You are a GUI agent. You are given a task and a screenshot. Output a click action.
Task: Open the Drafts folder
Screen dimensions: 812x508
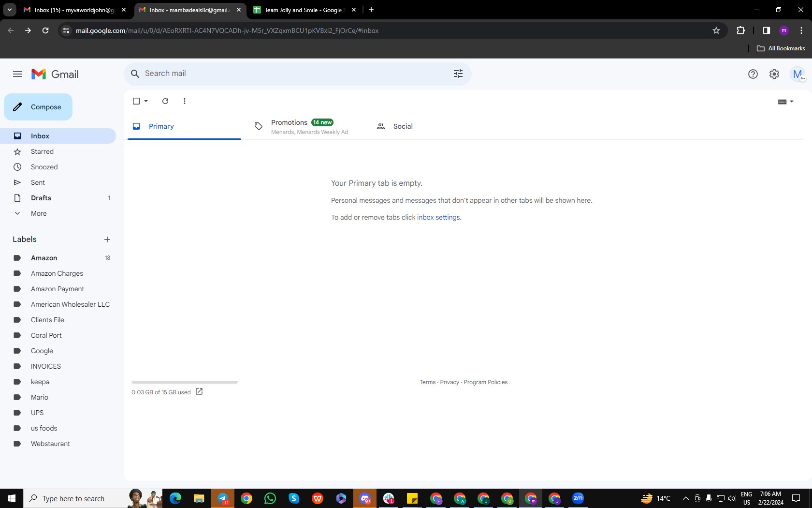(58, 198)
